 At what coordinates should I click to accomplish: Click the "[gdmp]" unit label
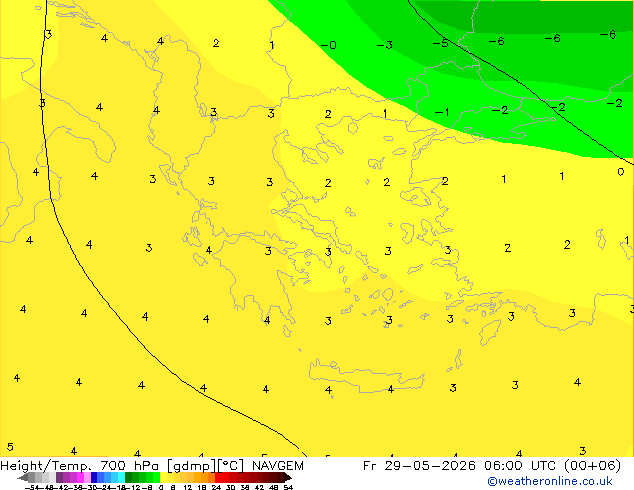pyautogui.click(x=192, y=466)
